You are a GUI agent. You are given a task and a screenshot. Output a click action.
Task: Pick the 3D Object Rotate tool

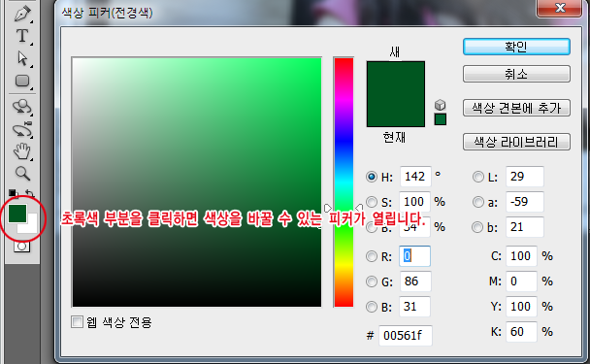[x=22, y=107]
